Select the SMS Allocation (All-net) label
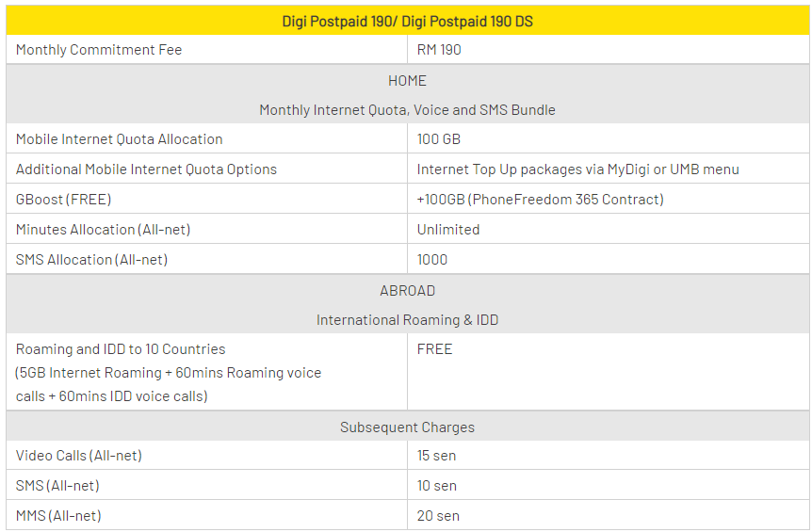The height and width of the screenshot is (532, 812). pyautogui.click(x=91, y=260)
